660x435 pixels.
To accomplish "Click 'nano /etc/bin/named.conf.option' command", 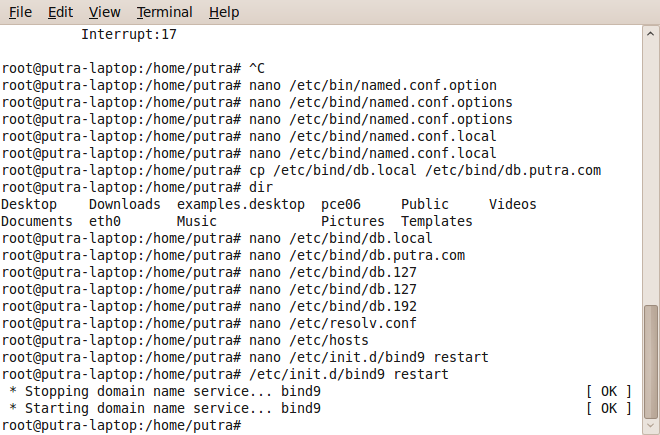I will click(373, 85).
